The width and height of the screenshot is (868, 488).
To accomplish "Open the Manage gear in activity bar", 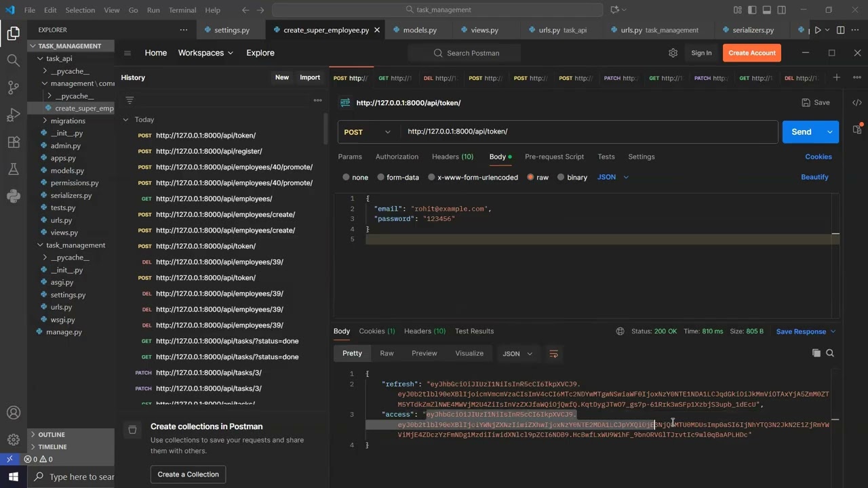I will point(13,440).
